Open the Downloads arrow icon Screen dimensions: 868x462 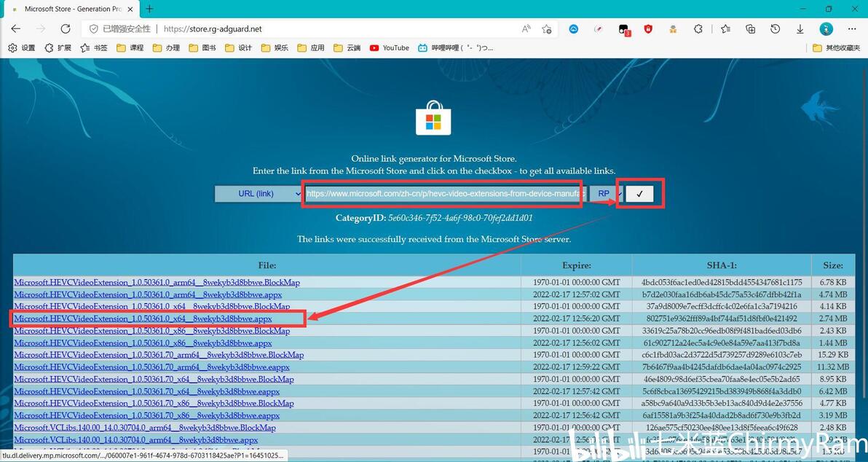[800, 29]
